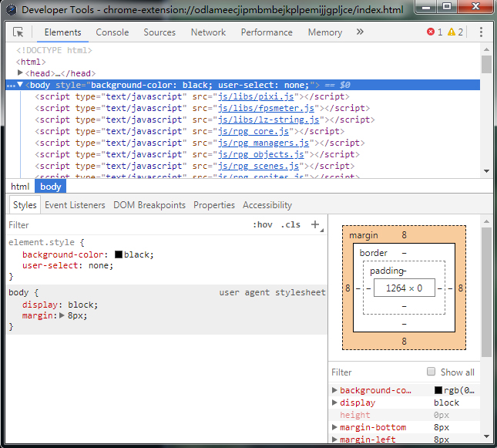This screenshot has height=448, width=497.
Task: Expand computed margin-left property
Action: [334, 440]
